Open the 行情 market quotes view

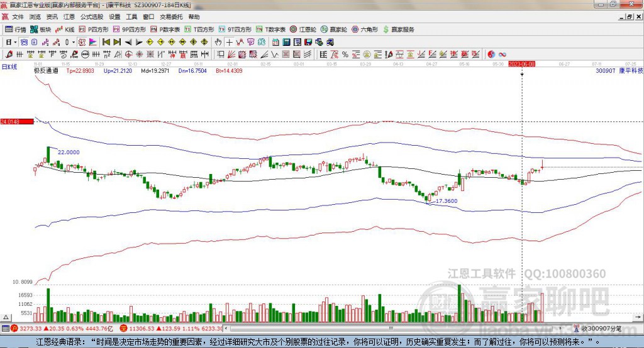(x=16, y=30)
